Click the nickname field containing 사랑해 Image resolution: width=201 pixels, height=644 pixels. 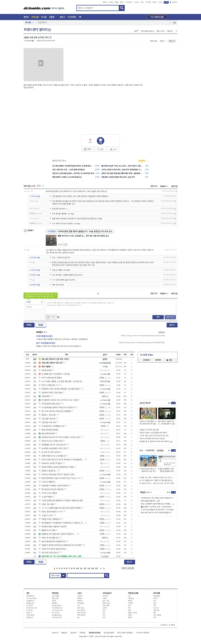tap(34, 302)
